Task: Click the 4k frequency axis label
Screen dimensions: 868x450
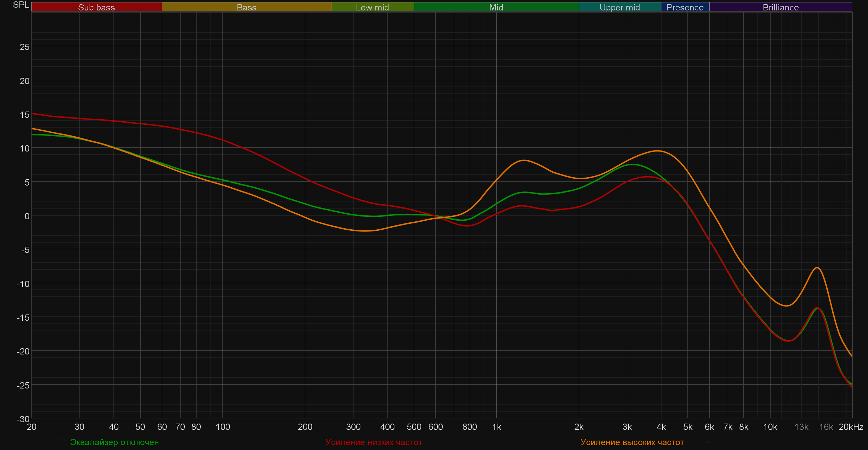Action: tap(661, 427)
